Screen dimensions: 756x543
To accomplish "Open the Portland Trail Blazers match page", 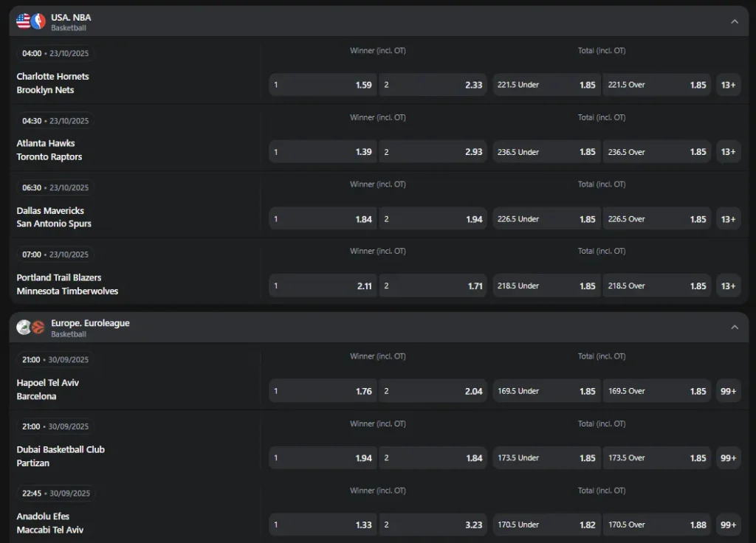I will click(59, 277).
